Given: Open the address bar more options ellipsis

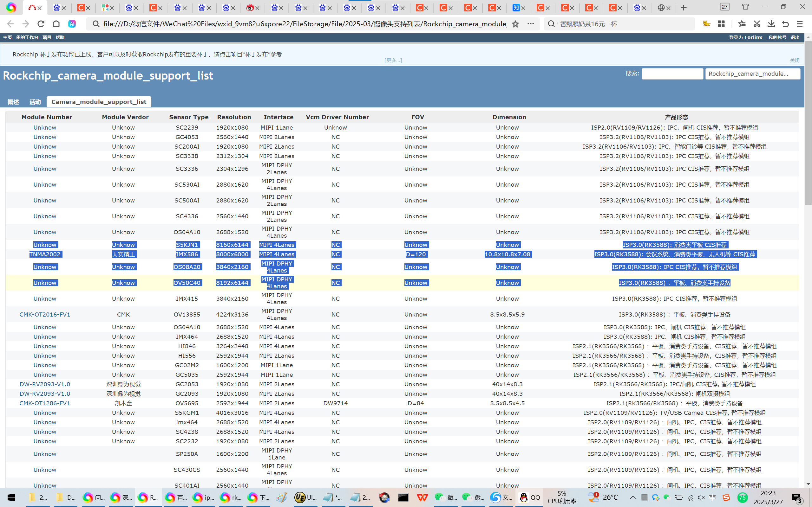Looking at the screenshot, I should click(x=530, y=24).
